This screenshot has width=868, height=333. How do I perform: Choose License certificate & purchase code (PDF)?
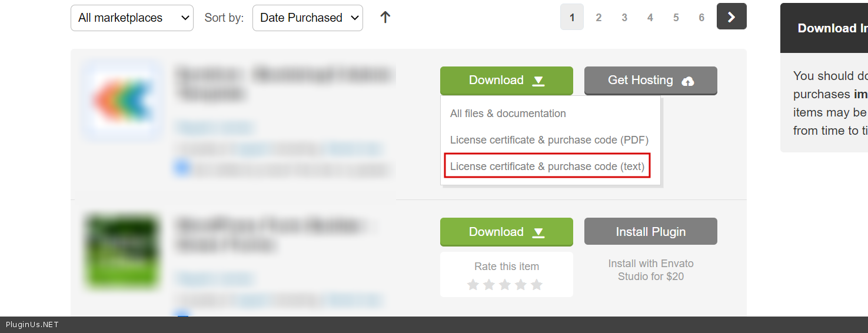549,140
